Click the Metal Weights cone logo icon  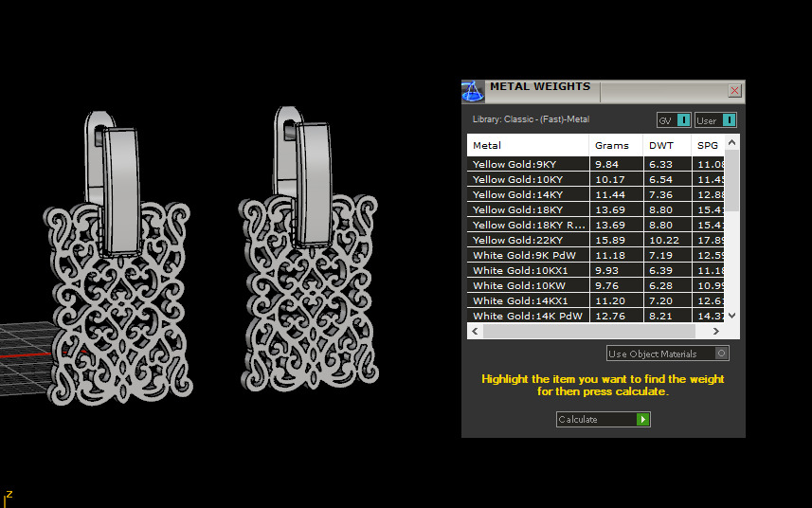473,92
